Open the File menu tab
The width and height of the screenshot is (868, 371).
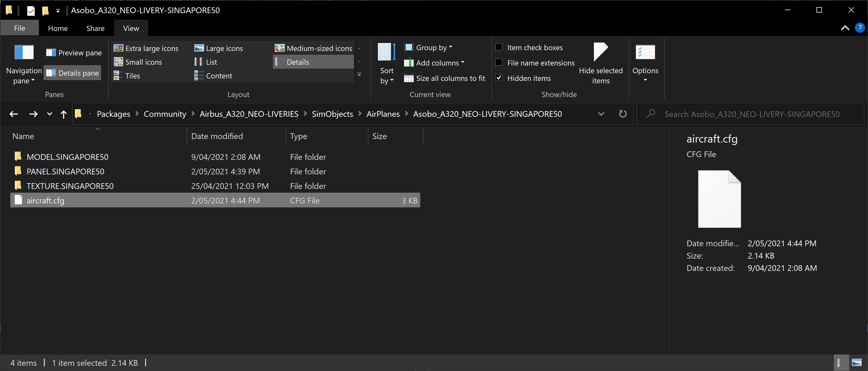point(19,28)
